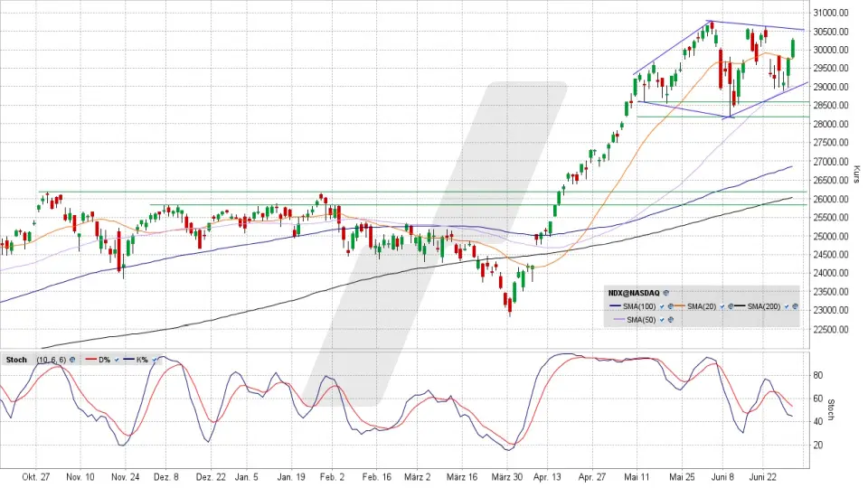Click the Nov. 24 date label
868x488 pixels.
click(x=125, y=477)
